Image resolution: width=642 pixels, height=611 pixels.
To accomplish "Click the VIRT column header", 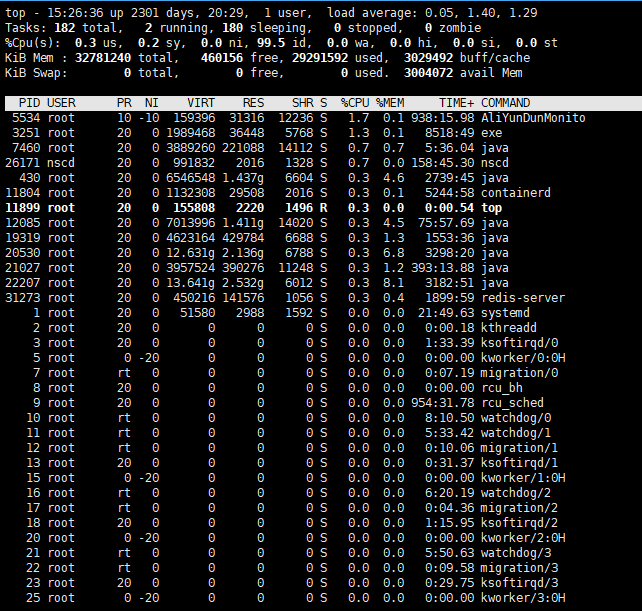I will [201, 103].
